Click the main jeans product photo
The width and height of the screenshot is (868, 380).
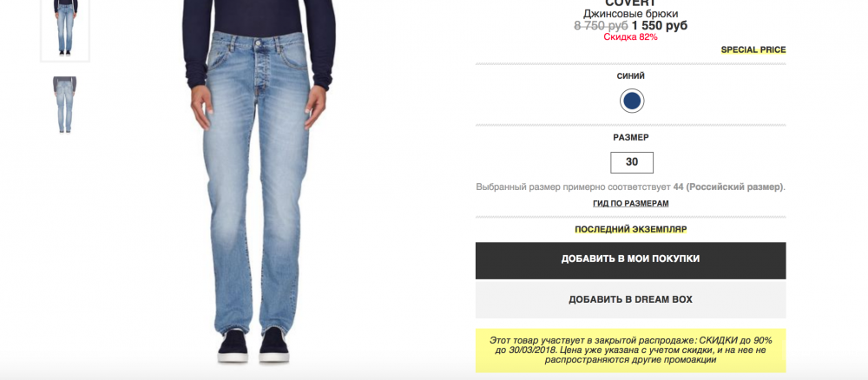pos(259,181)
